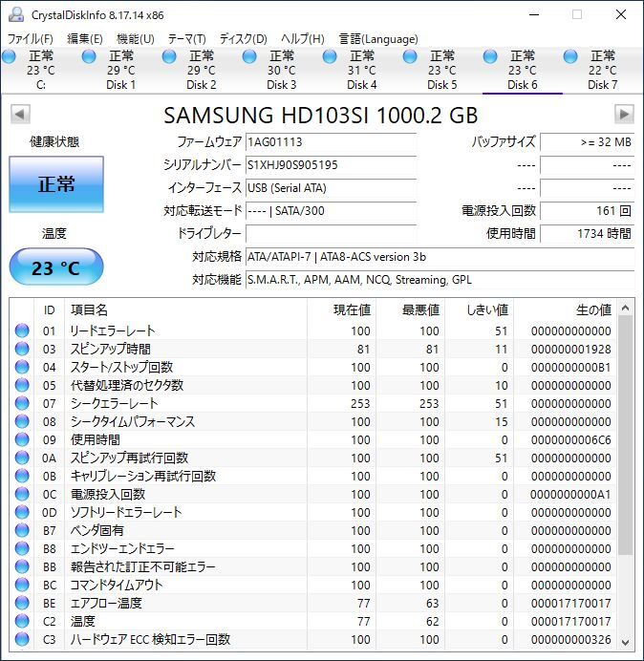The width and height of the screenshot is (644, 661).
Task: Click the 生の値 column header
Action: [565, 309]
